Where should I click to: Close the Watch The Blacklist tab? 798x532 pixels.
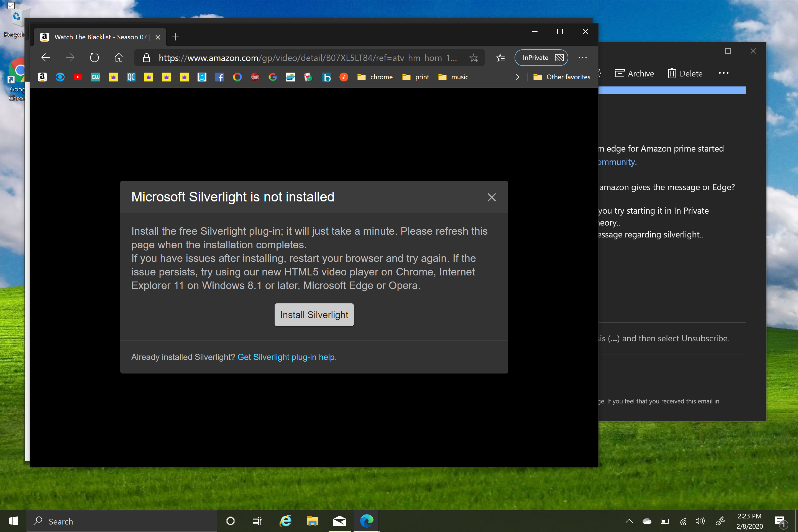pyautogui.click(x=158, y=37)
